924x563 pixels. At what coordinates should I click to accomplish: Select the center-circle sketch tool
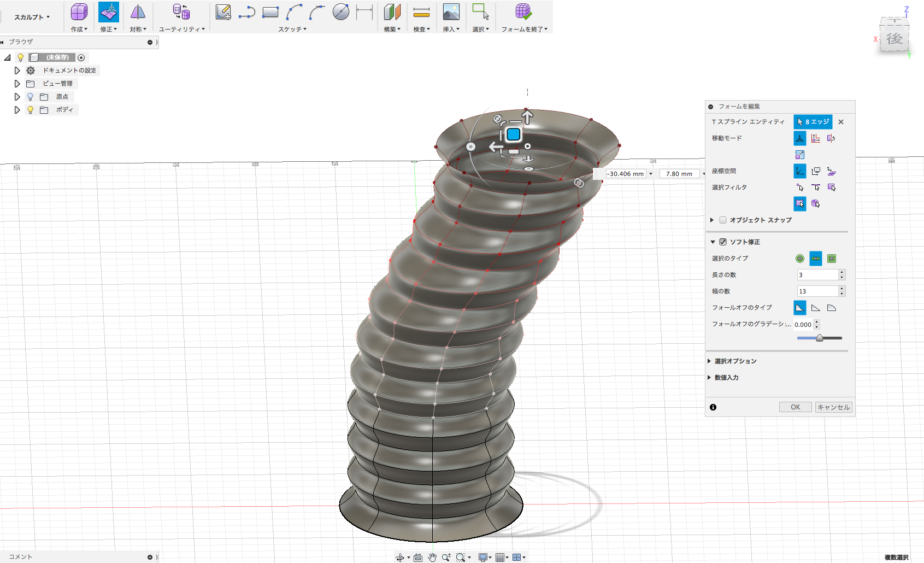pos(340,12)
